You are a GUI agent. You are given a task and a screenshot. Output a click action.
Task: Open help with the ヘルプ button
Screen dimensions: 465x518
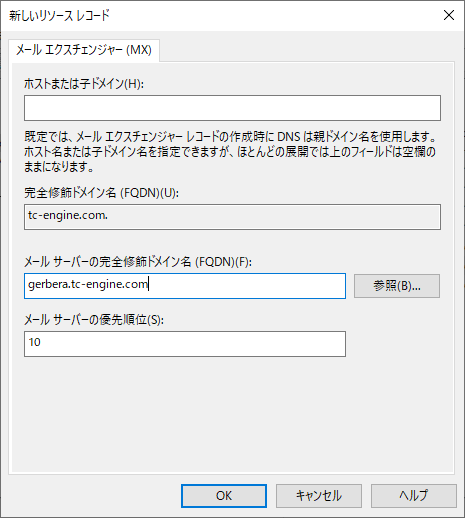pyautogui.click(x=414, y=496)
